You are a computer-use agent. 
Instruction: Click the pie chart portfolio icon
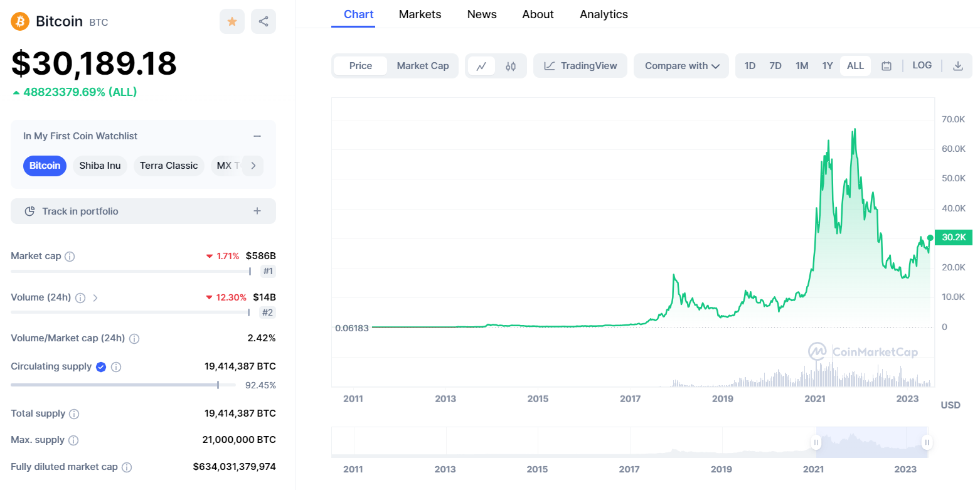tap(29, 211)
